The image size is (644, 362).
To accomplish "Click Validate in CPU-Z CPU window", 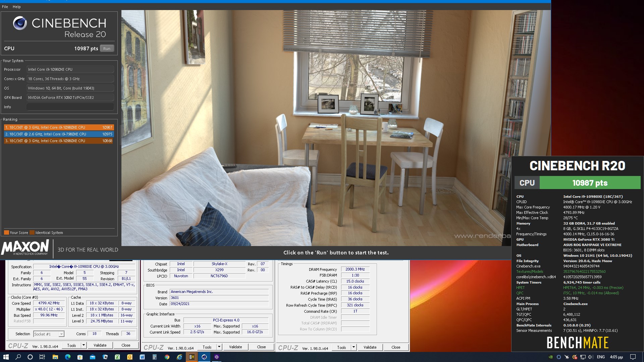I will (100, 346).
